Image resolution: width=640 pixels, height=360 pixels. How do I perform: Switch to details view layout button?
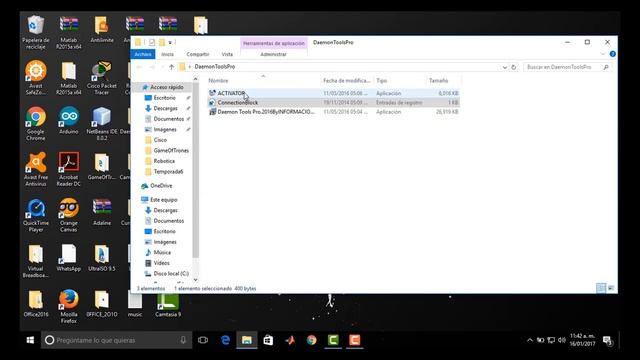[x=601, y=288]
